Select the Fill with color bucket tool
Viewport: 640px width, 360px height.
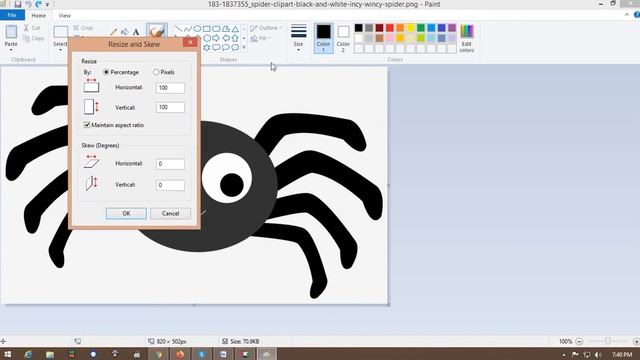(x=125, y=31)
